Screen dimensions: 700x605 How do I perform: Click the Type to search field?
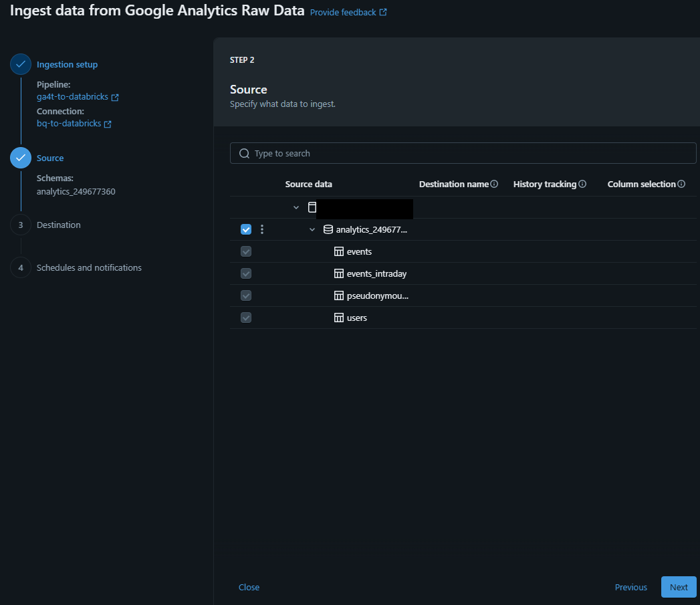tap(463, 153)
